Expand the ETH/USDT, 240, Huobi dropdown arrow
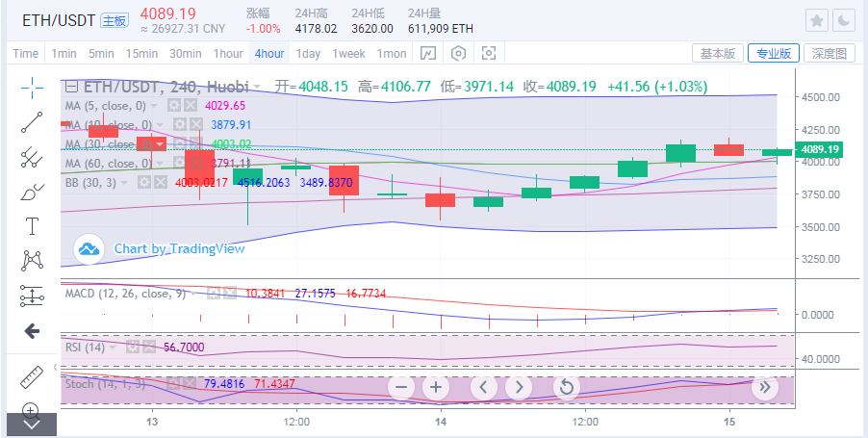 click(x=257, y=87)
